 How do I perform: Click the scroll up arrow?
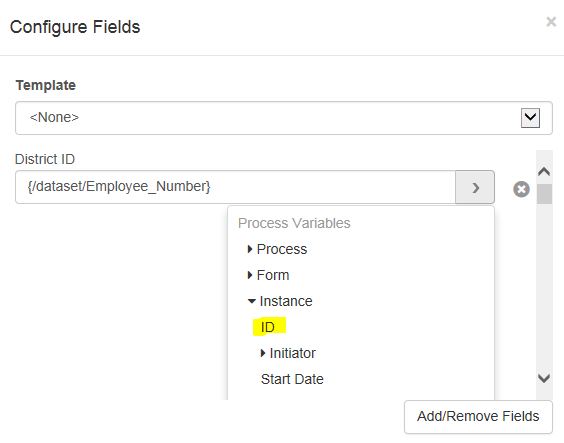click(544, 172)
